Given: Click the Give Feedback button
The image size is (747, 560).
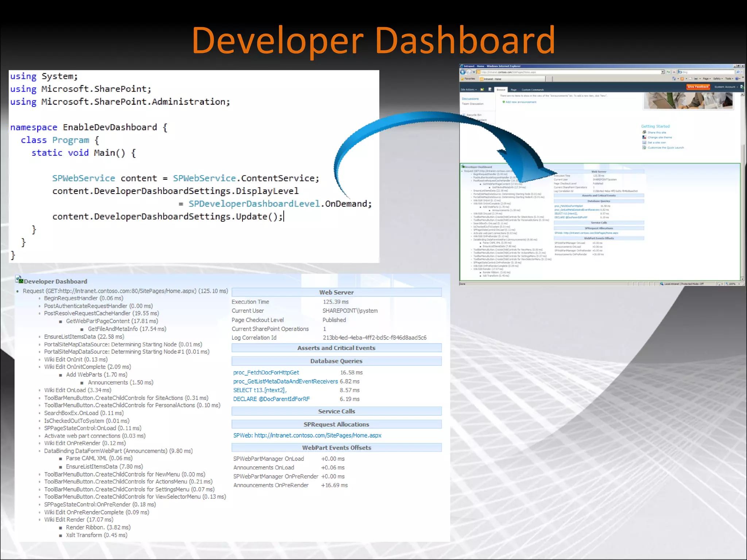Looking at the screenshot, I should [698, 87].
